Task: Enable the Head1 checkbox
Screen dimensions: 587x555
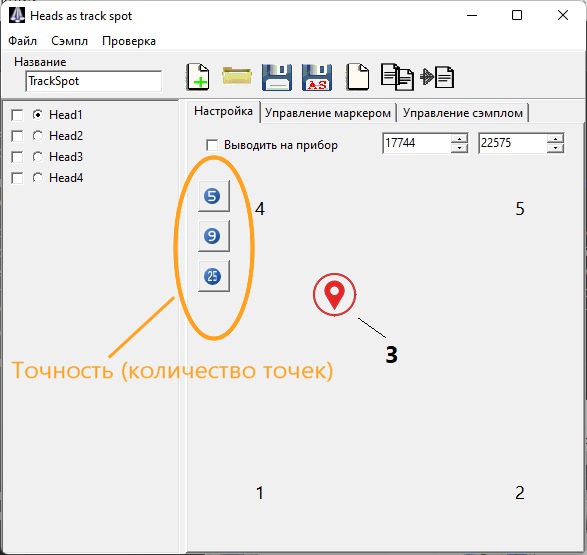Action: pos(17,115)
